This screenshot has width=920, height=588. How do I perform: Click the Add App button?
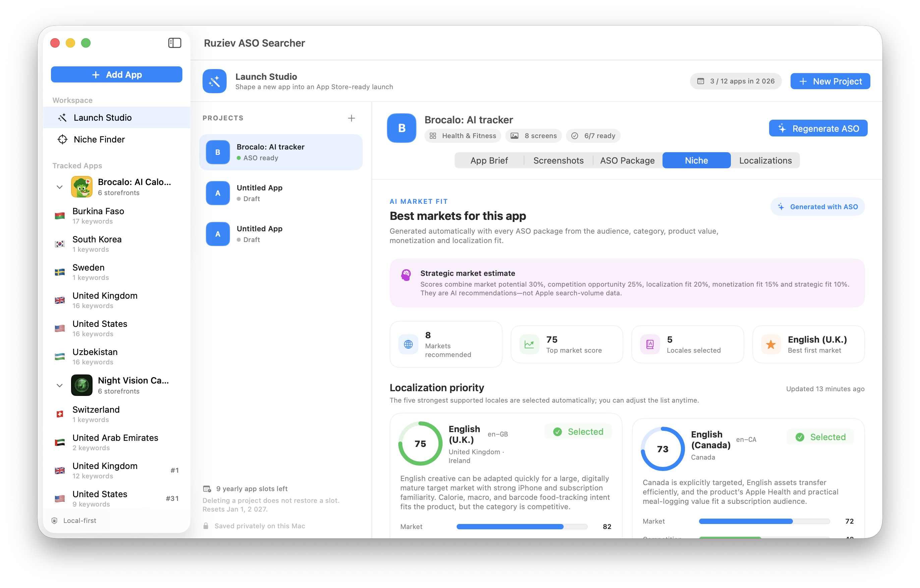tap(117, 74)
